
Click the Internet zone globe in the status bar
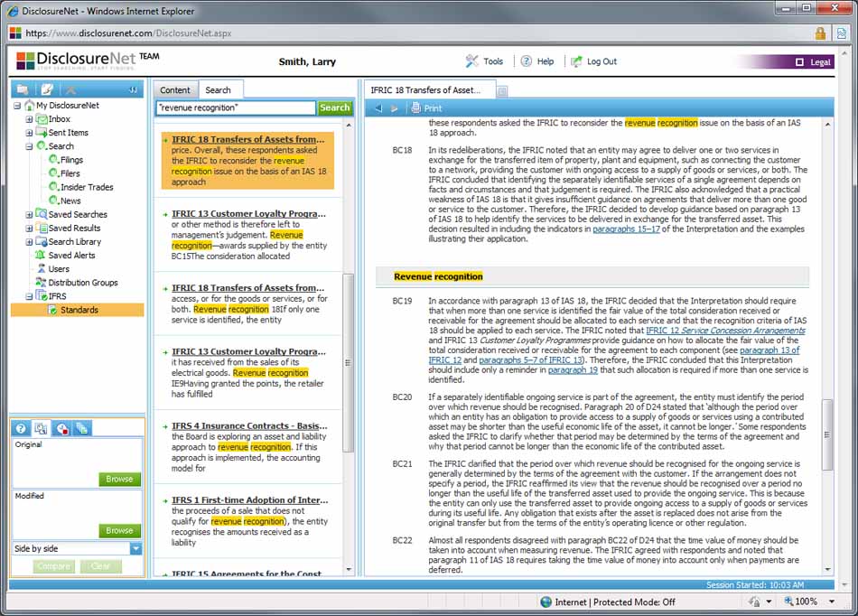coord(546,602)
